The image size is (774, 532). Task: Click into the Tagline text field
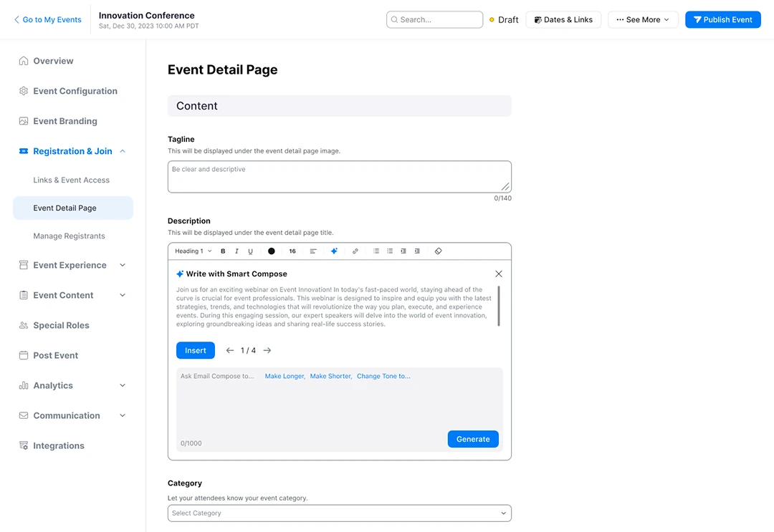coord(339,177)
